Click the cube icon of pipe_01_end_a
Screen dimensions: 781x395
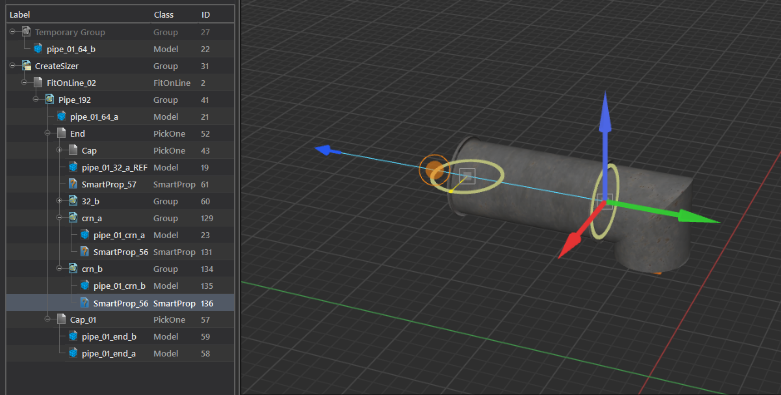click(73, 353)
